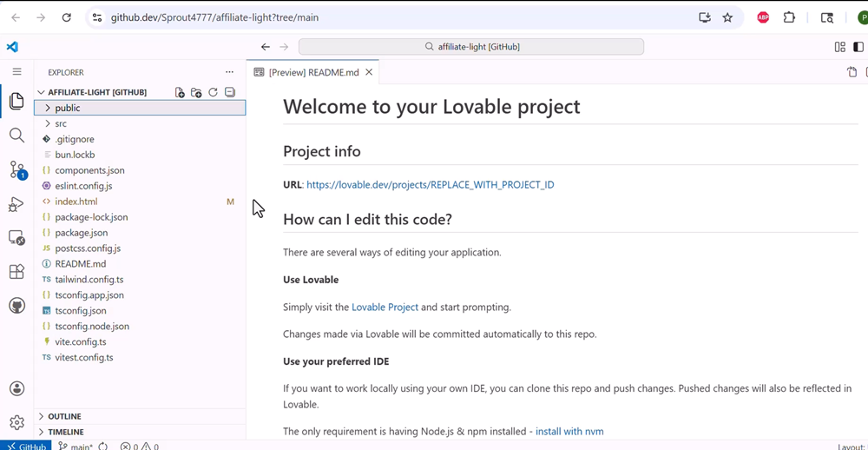Click the VS Code logo icon

12,47
